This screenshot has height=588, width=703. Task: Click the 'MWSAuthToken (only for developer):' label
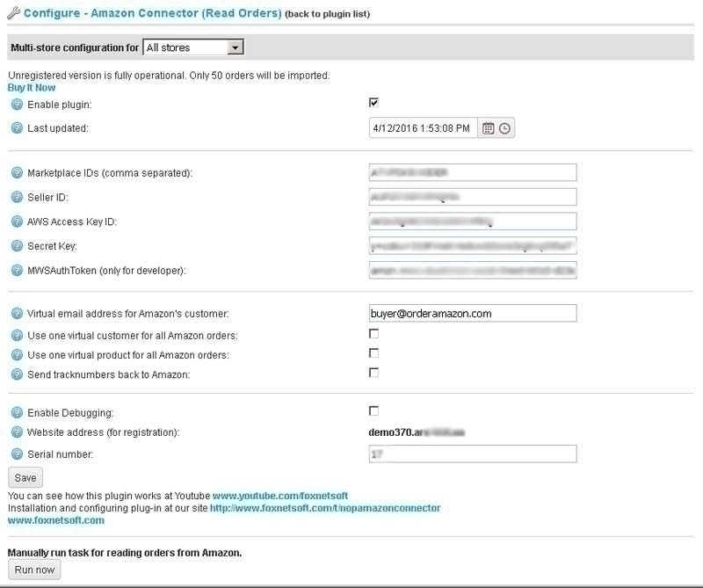point(106,271)
